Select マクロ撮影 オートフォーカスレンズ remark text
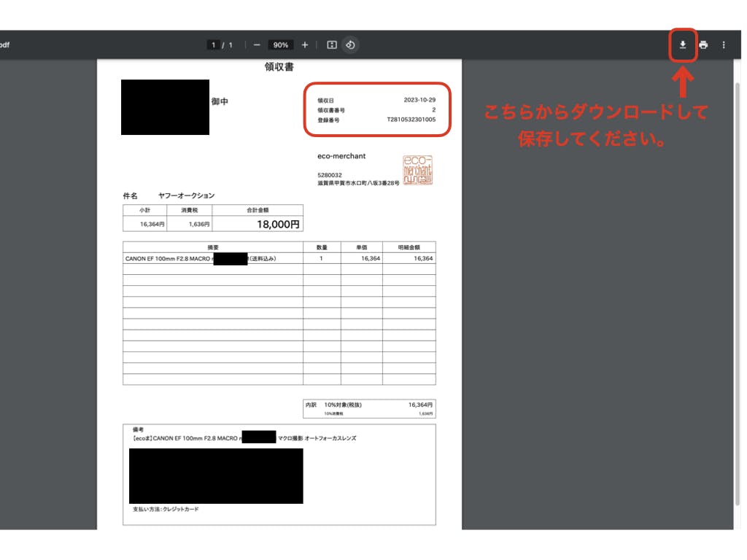Viewport: 747px width, 560px height. [317, 438]
